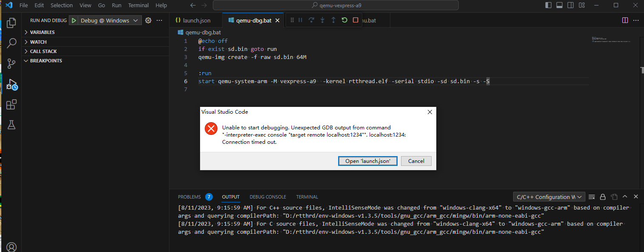
Task: Open the Source Control view
Action: (11, 63)
